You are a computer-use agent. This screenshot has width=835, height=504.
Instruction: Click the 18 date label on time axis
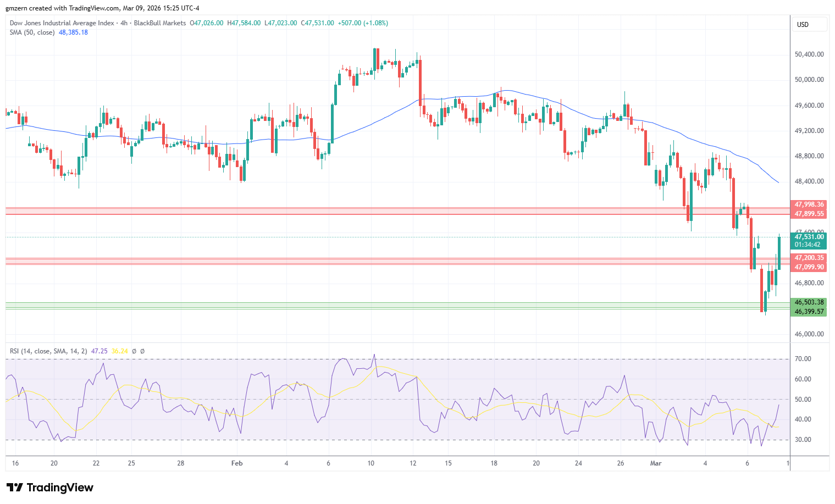point(494,463)
